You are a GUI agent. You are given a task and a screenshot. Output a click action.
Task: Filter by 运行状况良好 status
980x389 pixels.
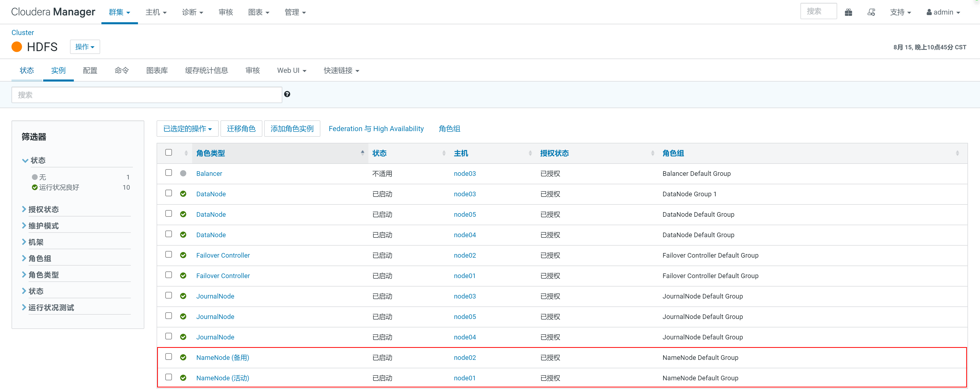pyautogui.click(x=59, y=187)
